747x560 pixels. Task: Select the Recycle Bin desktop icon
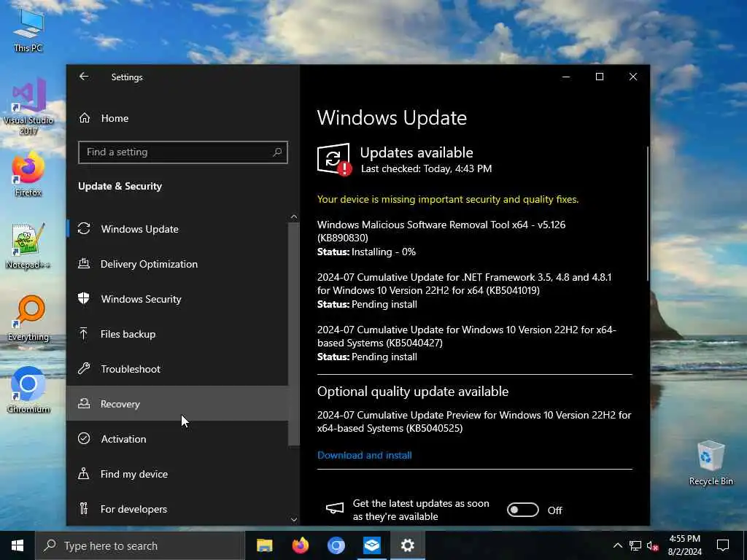coord(711,463)
